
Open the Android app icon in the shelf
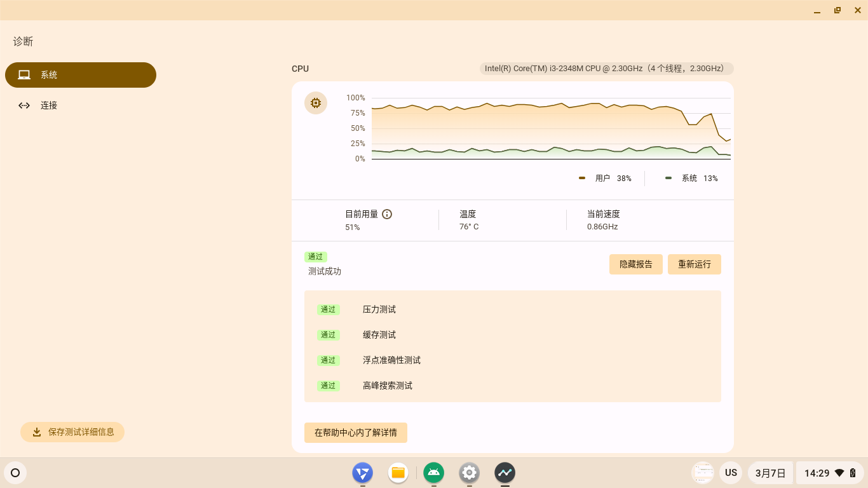click(x=433, y=473)
